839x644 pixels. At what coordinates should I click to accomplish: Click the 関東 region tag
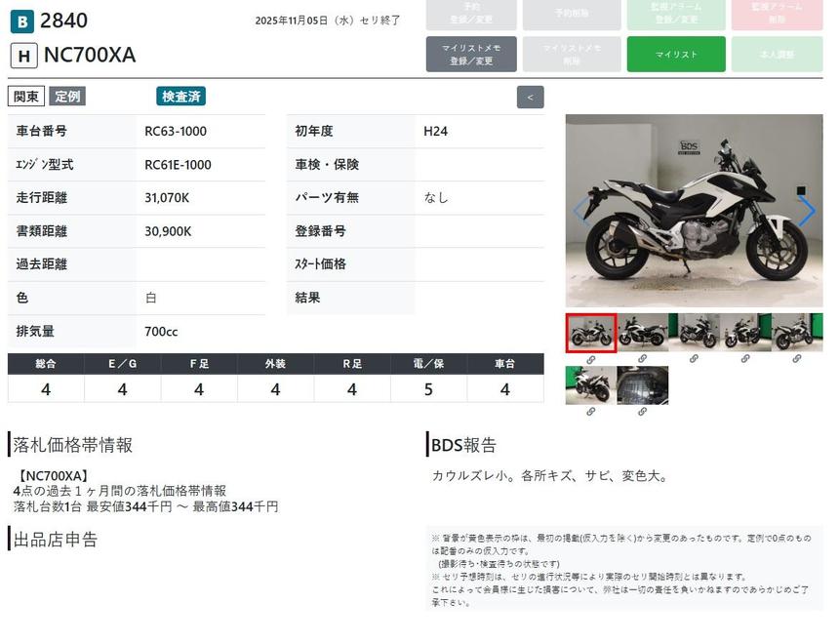coord(26,97)
